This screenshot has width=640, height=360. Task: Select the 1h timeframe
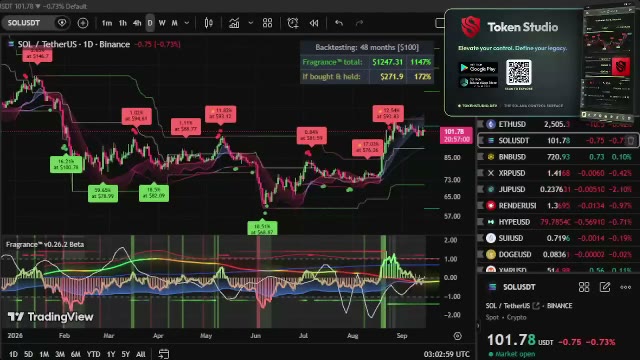[x=123, y=23]
